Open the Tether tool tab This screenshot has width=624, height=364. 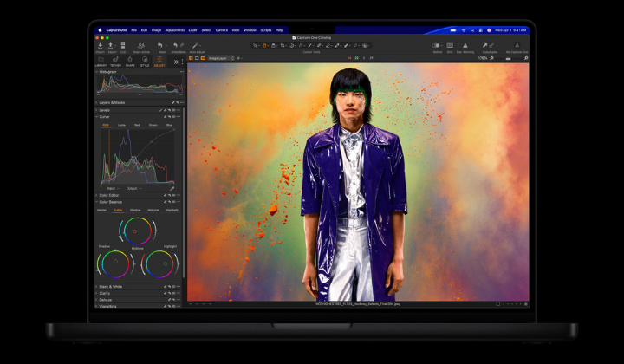click(115, 62)
